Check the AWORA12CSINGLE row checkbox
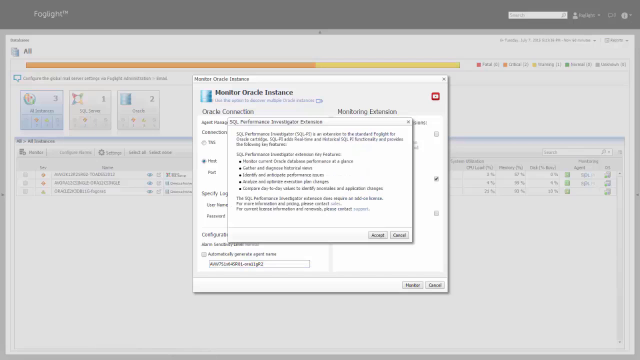The image size is (640, 360). (25, 183)
